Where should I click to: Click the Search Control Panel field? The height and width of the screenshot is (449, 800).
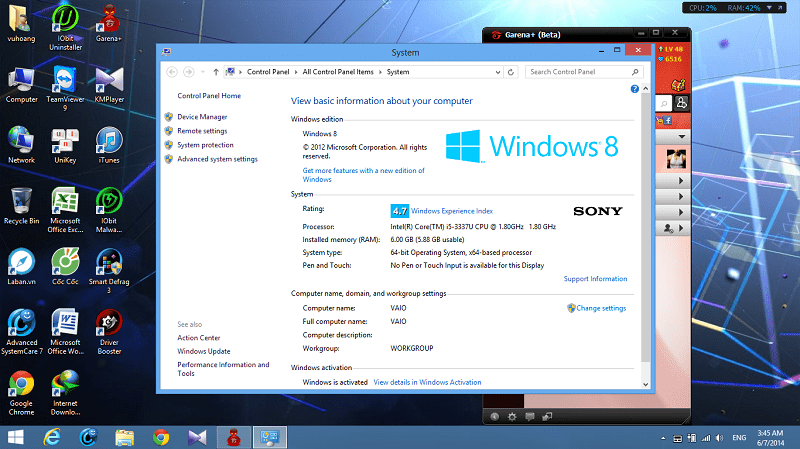pyautogui.click(x=584, y=72)
